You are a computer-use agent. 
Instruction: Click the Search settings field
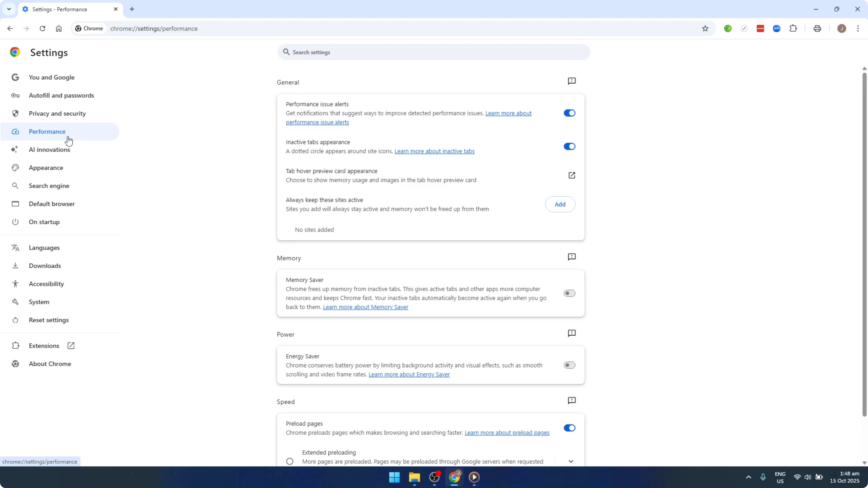434,52
